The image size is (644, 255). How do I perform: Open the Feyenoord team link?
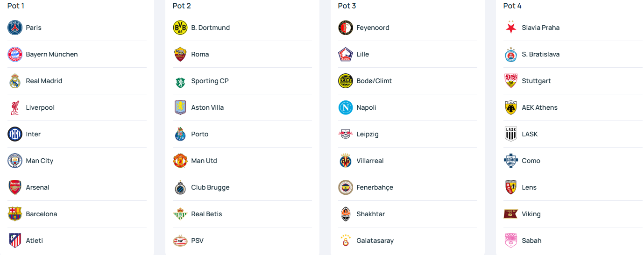point(408,28)
